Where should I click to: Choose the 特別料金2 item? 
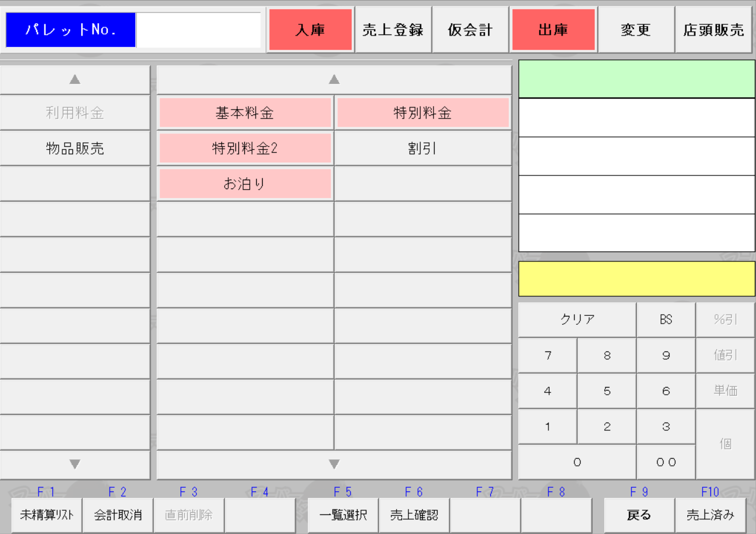coord(245,148)
